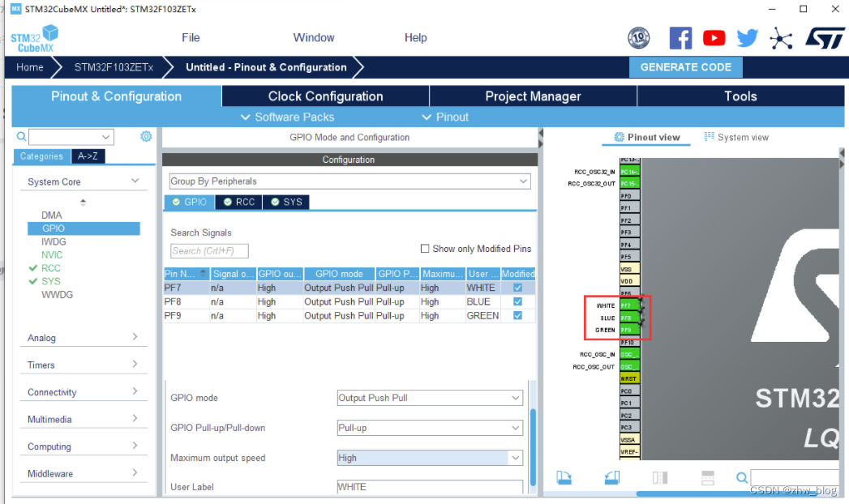Click the GENERATE CODE button
The width and height of the screenshot is (849, 504).
[685, 67]
